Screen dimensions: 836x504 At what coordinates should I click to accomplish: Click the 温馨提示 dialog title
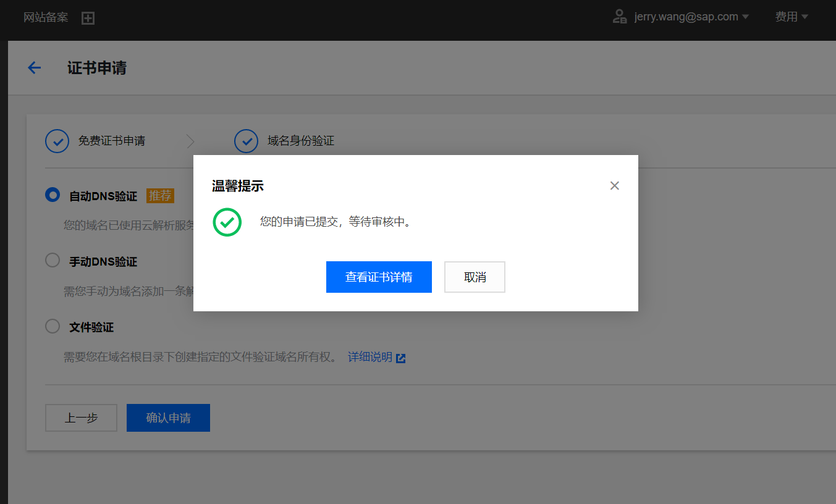[238, 186]
